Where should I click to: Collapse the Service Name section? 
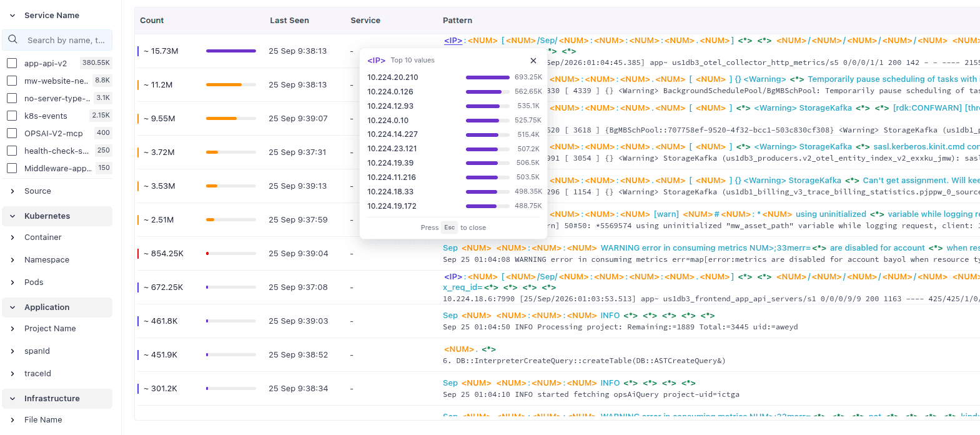[12, 16]
